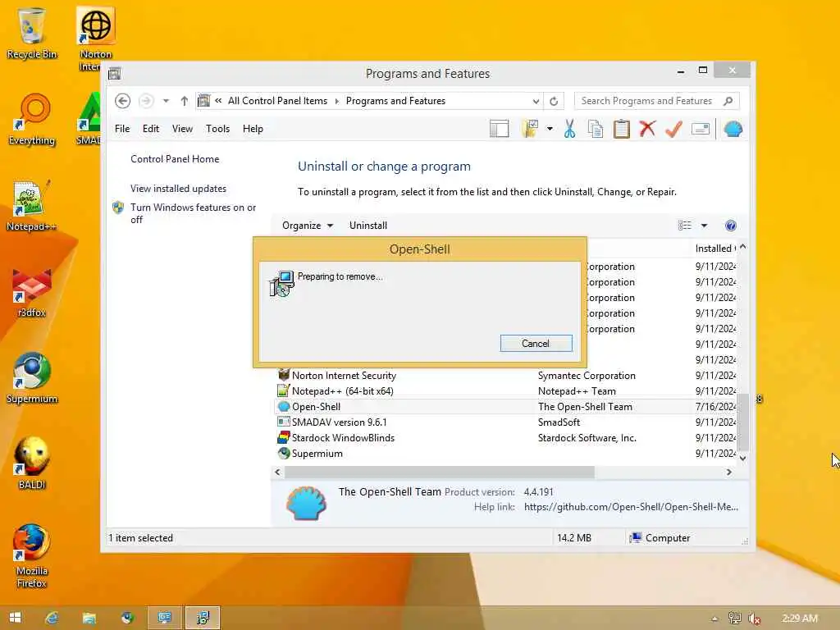The image size is (840, 630).
Task: Launch the Everything search desktop shortcut
Action: [32, 120]
